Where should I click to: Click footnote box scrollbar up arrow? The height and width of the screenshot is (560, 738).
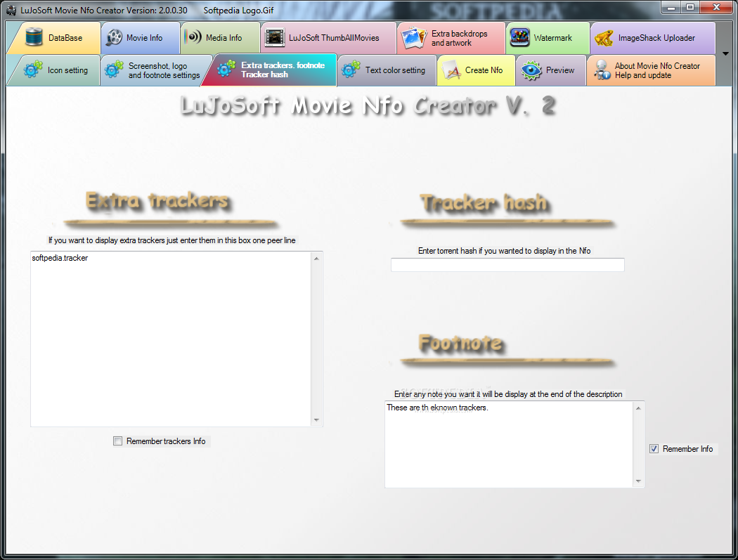click(638, 408)
